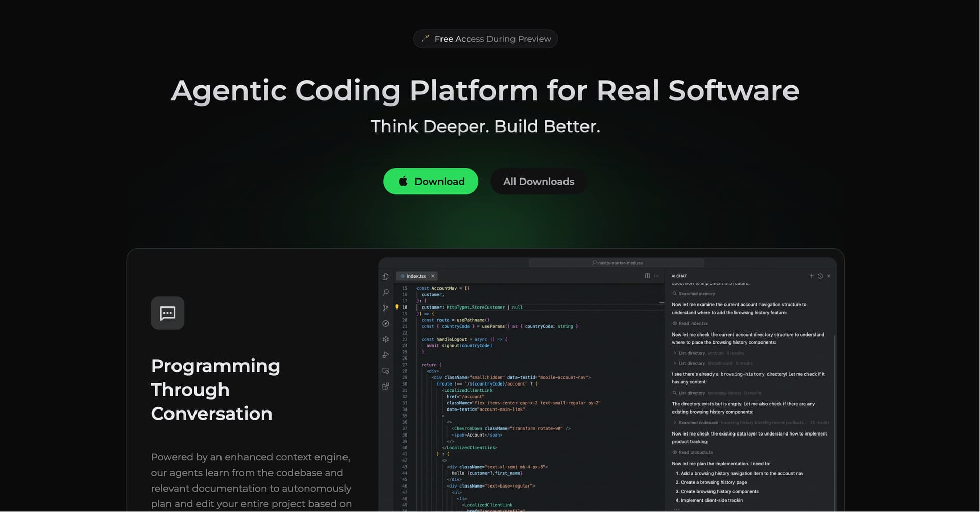This screenshot has height=512, width=980.
Task: Close the index.tsx tab
Action: [433, 276]
